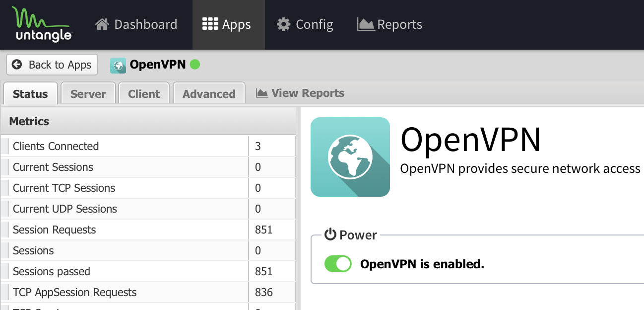Select the Sessions row label
Screen dimensions: 644x310
coord(33,250)
